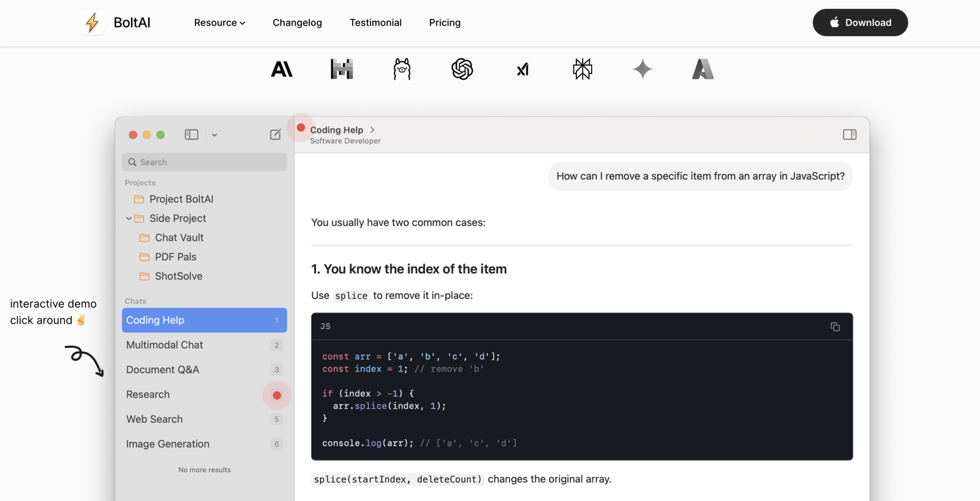Click the Project BoltAI folder icon
Screen dimensions: 980x501
click(139, 199)
